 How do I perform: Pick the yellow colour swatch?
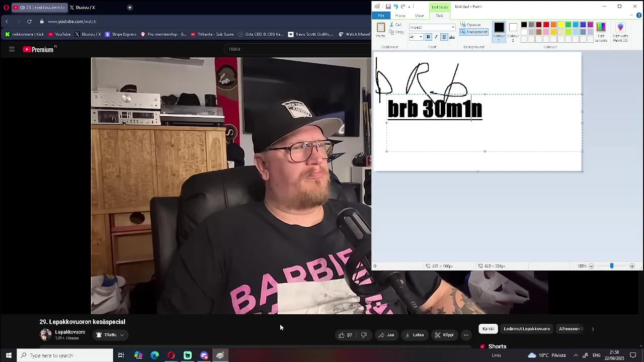(561, 25)
